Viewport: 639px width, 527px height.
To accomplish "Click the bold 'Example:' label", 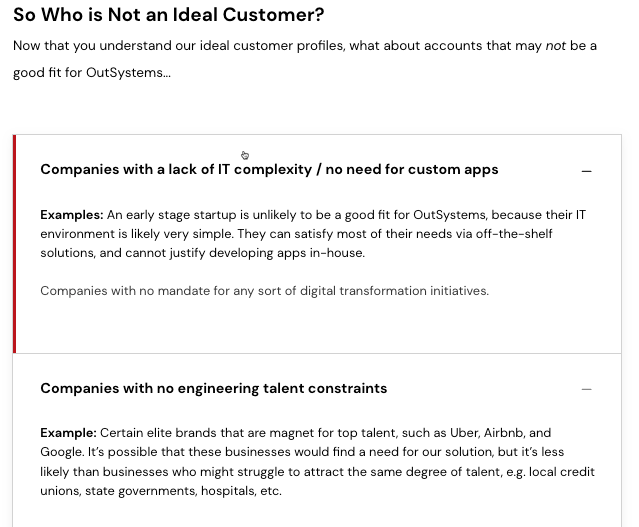I will coord(68,433).
